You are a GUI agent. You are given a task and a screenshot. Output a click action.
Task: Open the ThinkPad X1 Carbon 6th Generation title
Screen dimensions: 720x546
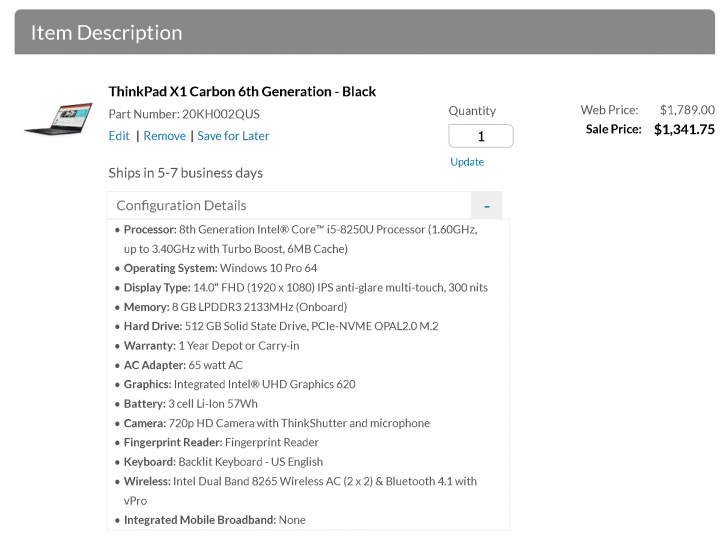pos(242,91)
